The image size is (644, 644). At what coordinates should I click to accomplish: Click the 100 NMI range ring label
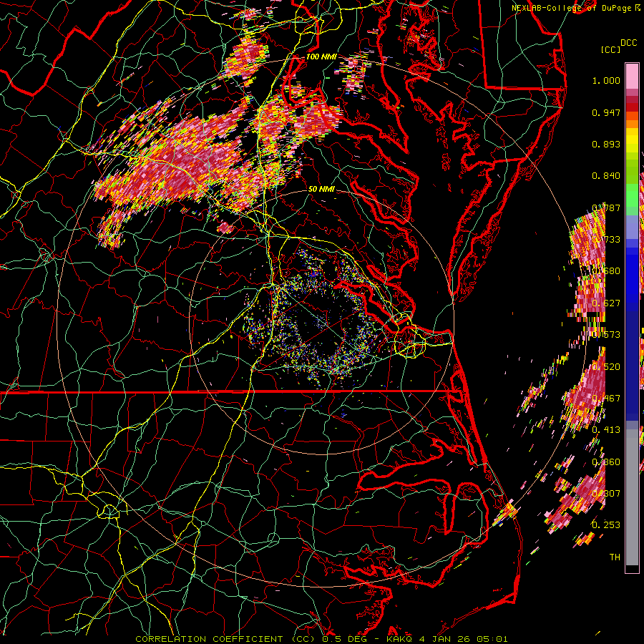coord(321,57)
